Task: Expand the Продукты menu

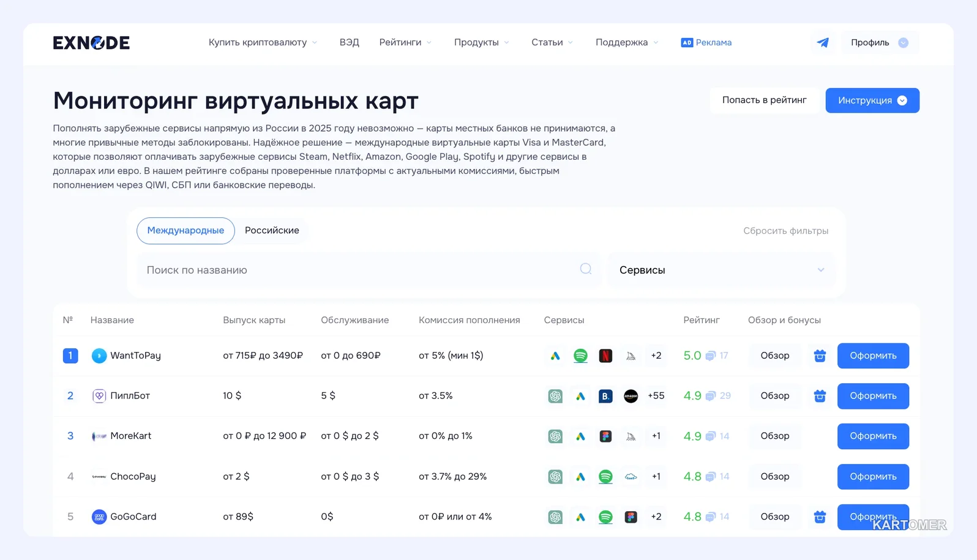Action: click(x=481, y=42)
